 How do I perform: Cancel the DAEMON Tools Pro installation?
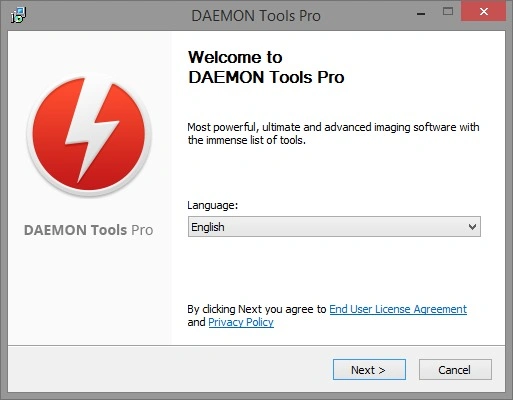click(x=455, y=369)
